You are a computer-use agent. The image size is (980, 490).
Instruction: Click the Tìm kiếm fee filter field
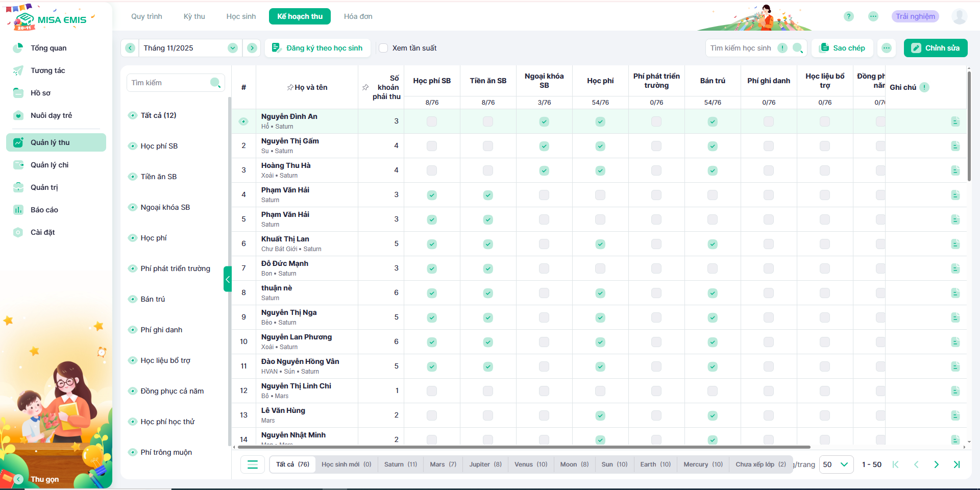coord(168,83)
